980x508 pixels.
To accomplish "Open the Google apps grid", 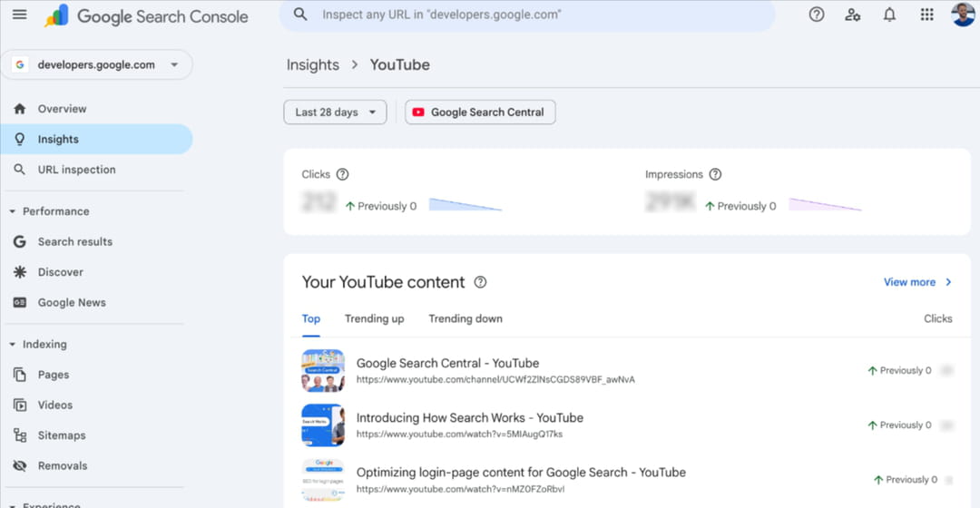I will coord(926,15).
